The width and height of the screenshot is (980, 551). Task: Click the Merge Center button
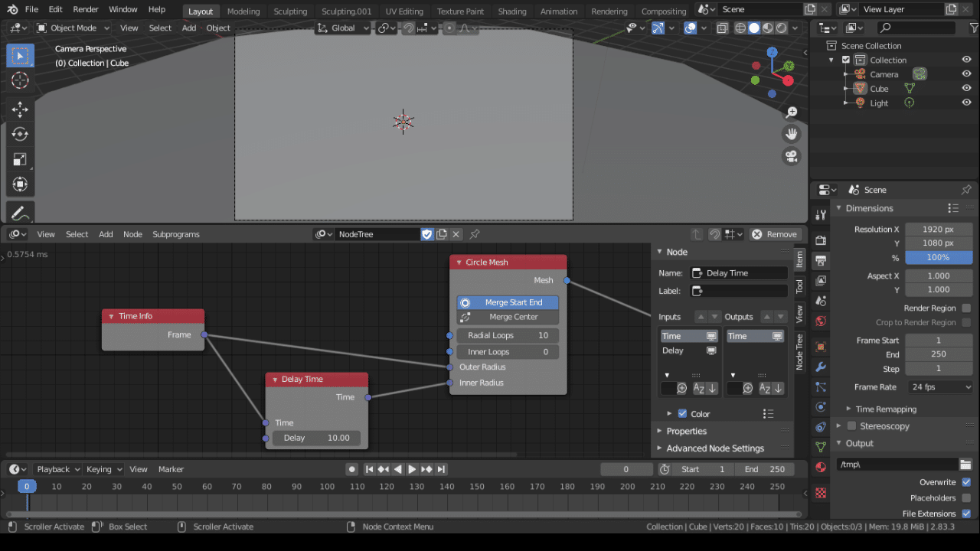pyautogui.click(x=508, y=317)
